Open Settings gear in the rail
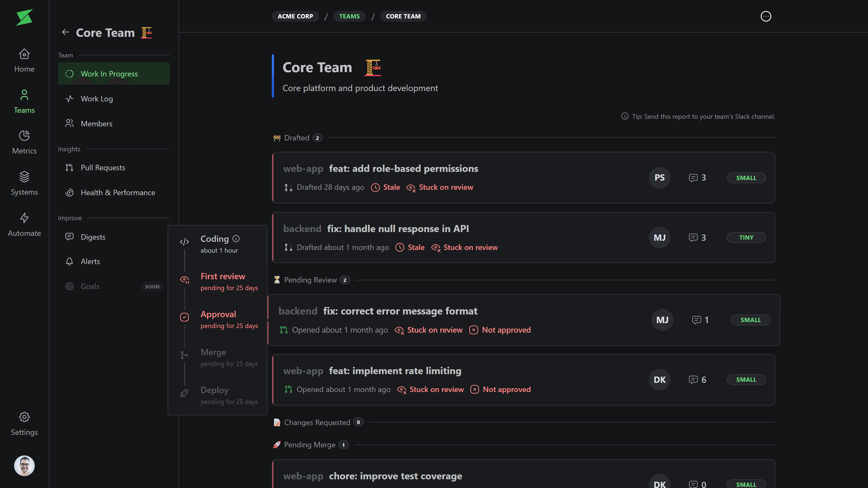Viewport: 868px width, 488px height. click(x=24, y=423)
